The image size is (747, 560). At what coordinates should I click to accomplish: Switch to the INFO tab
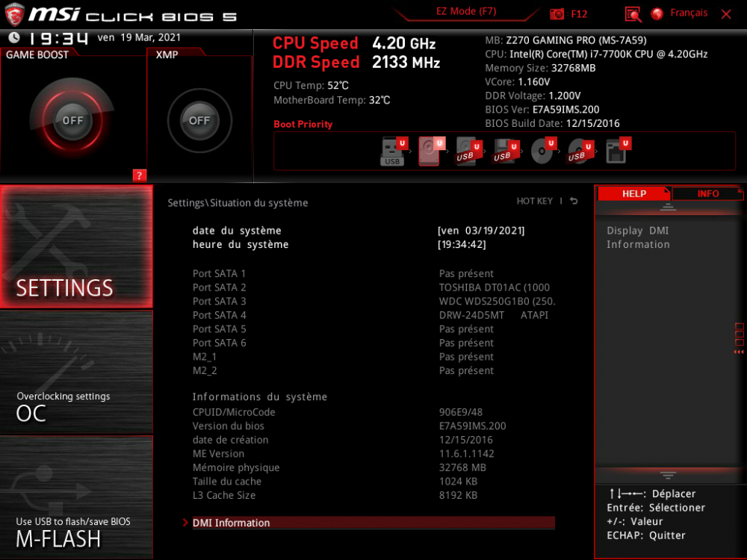click(707, 194)
